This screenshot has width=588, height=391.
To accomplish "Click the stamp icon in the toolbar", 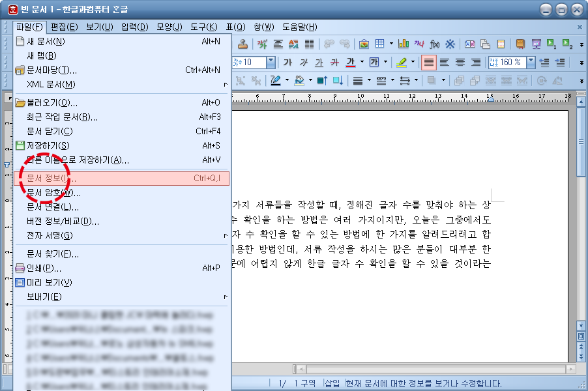I will click(243, 44).
